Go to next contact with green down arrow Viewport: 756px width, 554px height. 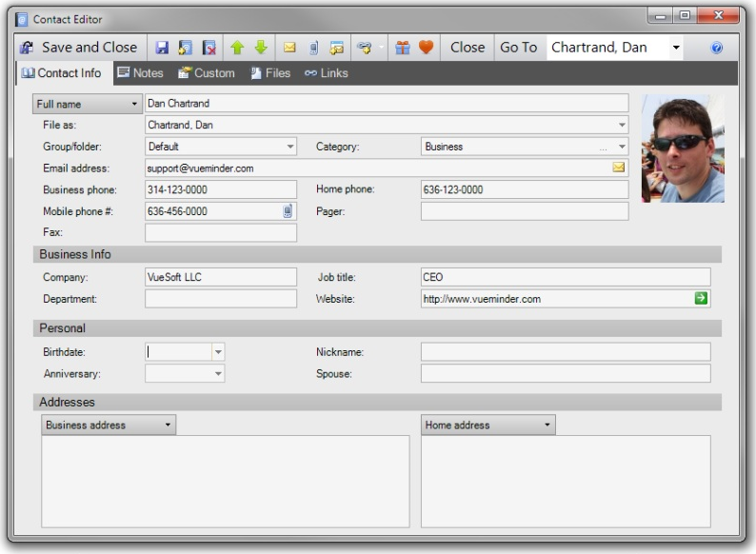pyautogui.click(x=260, y=48)
